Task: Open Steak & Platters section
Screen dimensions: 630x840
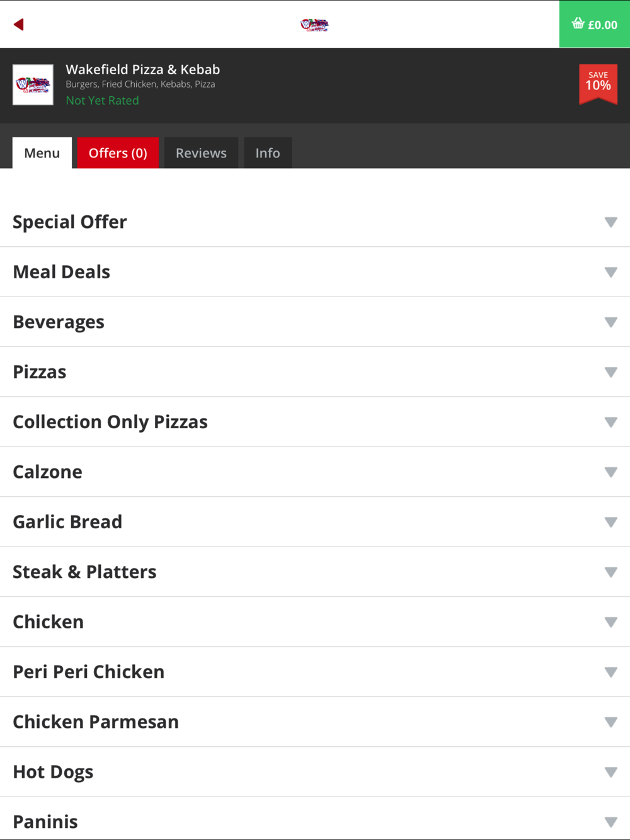Action: pyautogui.click(x=315, y=572)
